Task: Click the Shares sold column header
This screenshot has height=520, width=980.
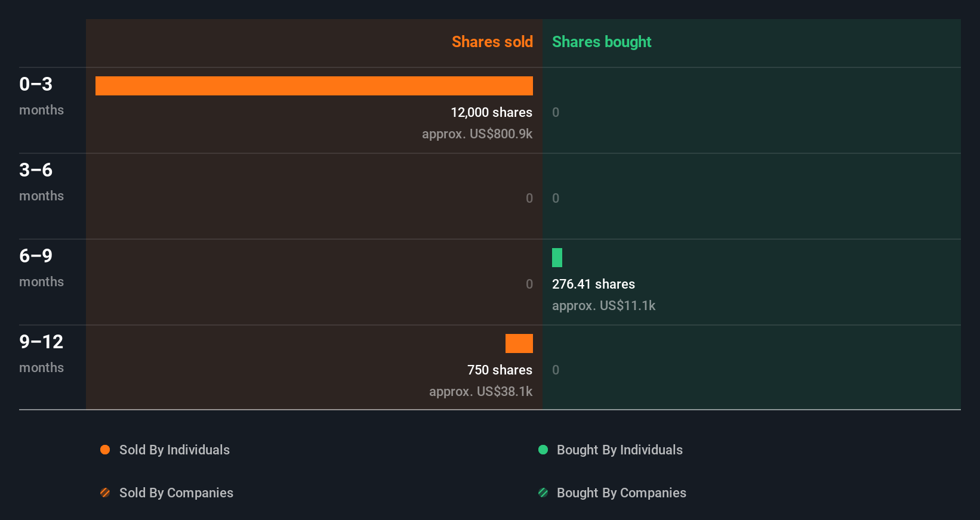Action: pos(492,42)
